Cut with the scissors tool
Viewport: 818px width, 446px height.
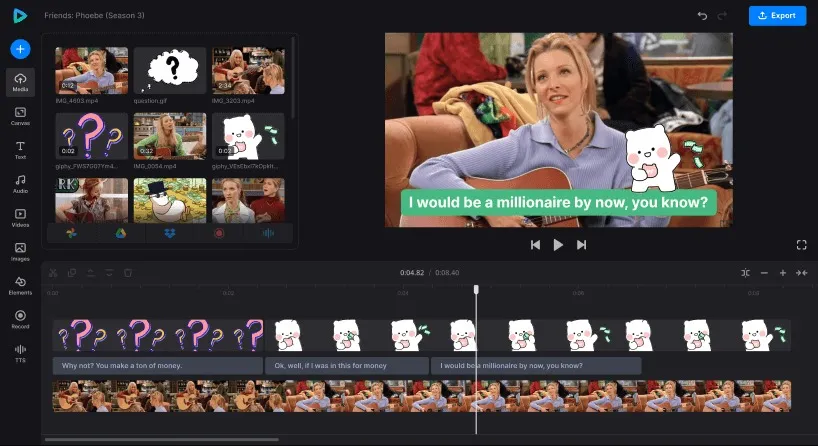[x=53, y=273]
